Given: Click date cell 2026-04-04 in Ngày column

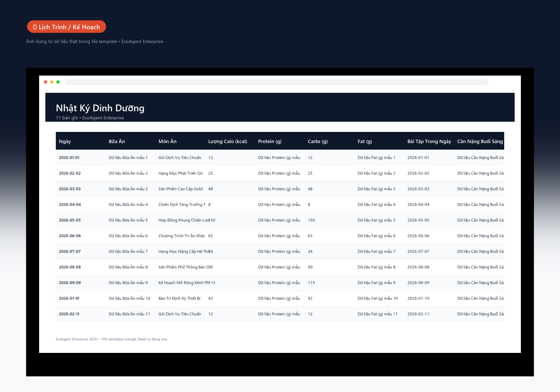Looking at the screenshot, I should coord(70,205).
